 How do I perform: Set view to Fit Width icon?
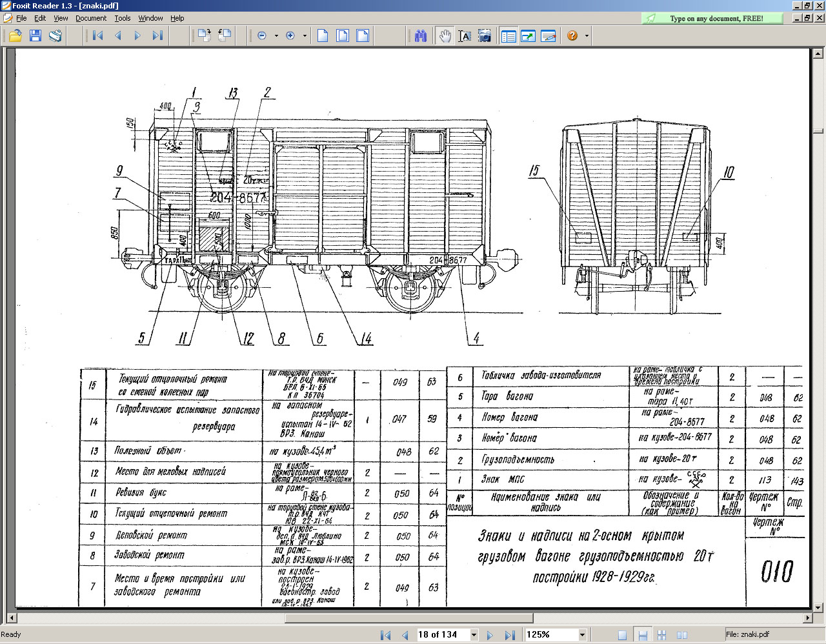[363, 36]
